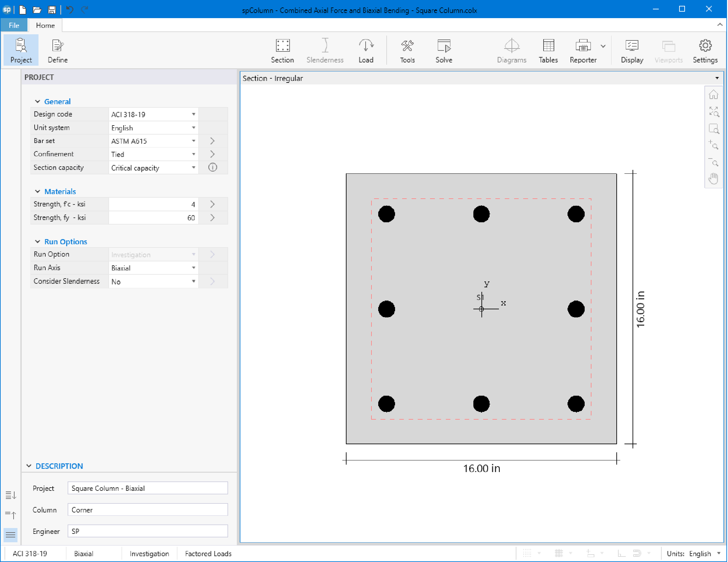
Task: Click the zoom extents icon in viewport
Action: [x=713, y=112]
